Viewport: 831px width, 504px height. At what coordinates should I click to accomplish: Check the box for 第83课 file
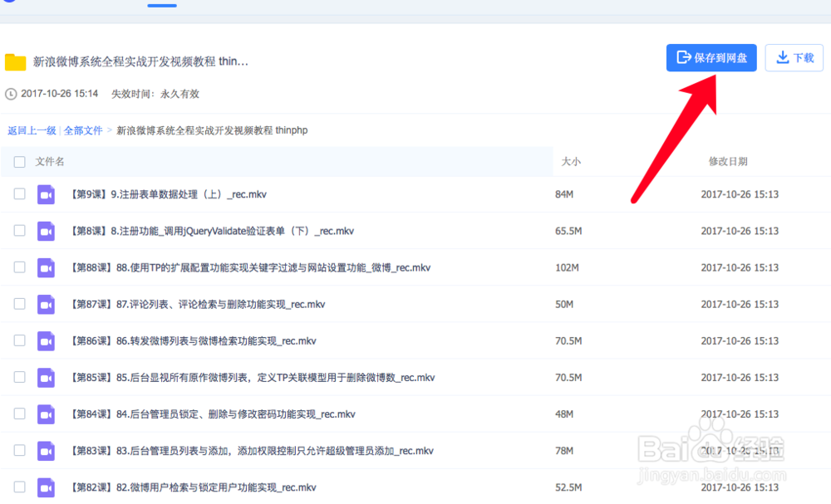[x=20, y=450]
